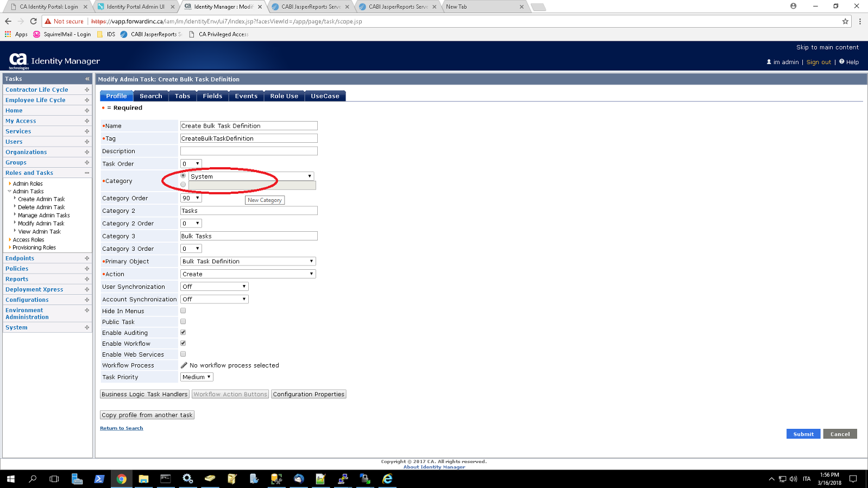Open IDS bookmarks folder
This screenshot has width=868, height=488.
pos(106,34)
